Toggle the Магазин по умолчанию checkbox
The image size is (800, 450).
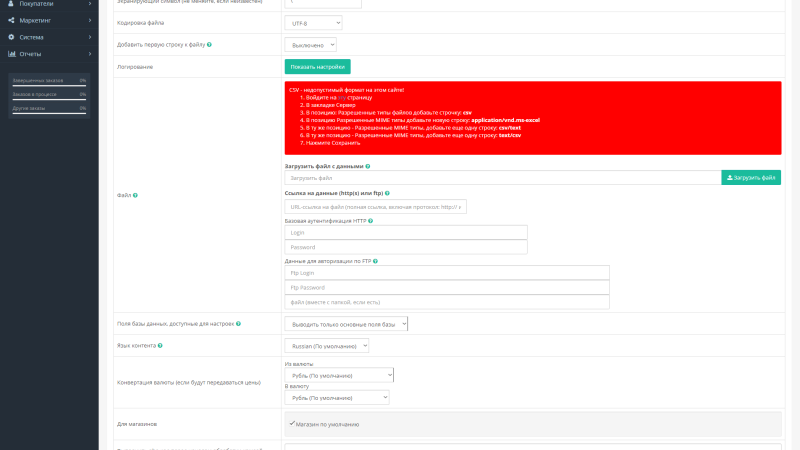tap(292, 423)
